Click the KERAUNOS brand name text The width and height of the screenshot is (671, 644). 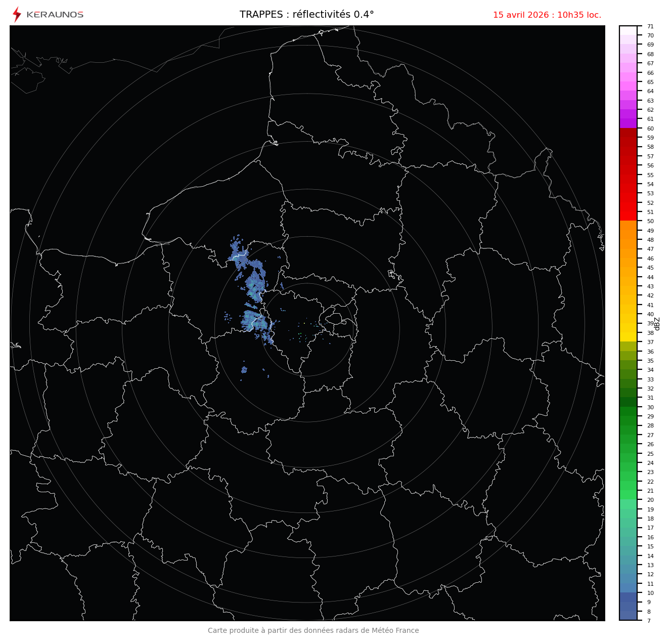click(x=55, y=15)
